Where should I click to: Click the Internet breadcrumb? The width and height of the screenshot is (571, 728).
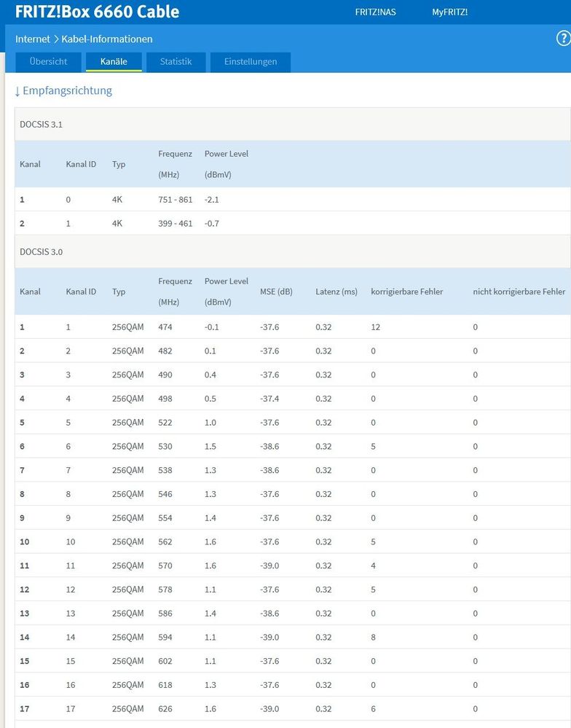coord(33,39)
